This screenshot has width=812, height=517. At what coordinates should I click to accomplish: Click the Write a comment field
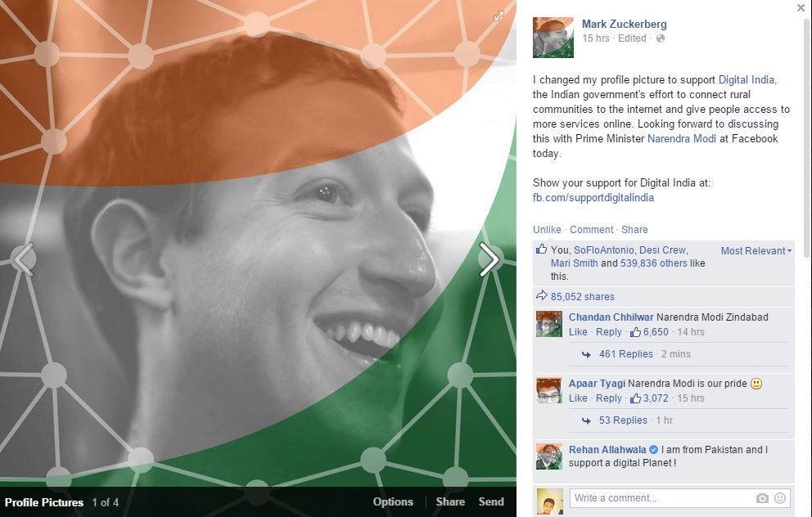[x=661, y=498]
